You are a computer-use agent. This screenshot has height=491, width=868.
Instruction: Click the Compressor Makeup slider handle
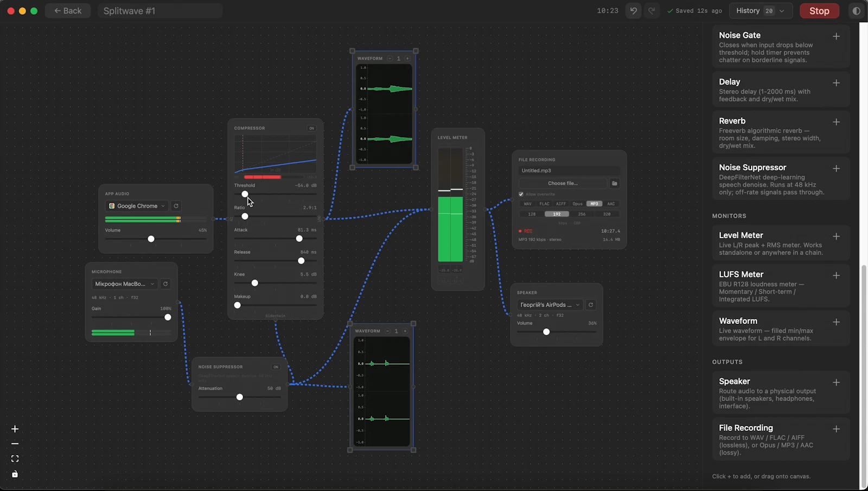(237, 305)
